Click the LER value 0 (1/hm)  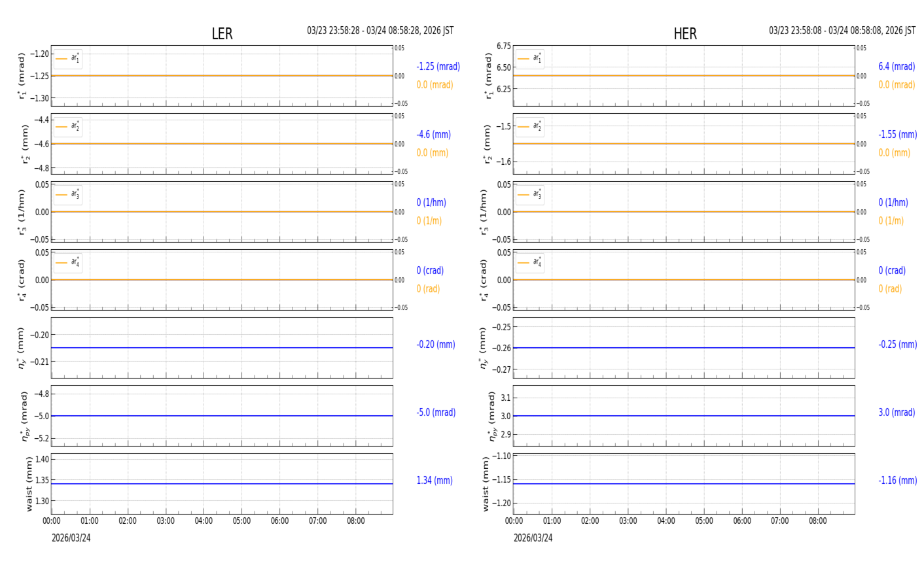click(431, 203)
